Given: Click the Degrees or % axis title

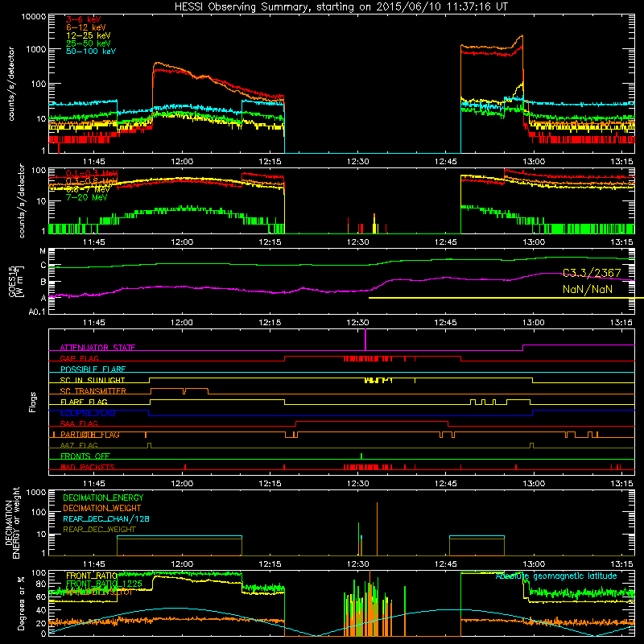Looking at the screenshot, I should click(x=21, y=603).
